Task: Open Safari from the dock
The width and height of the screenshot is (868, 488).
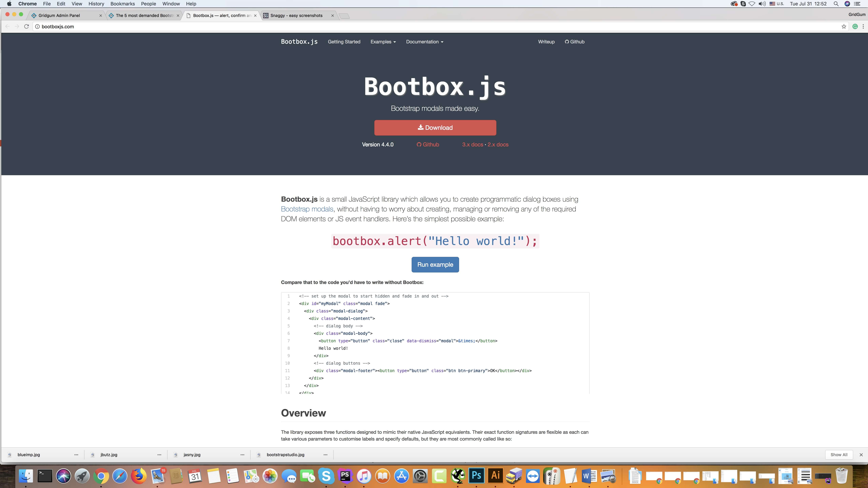Action: (x=120, y=476)
